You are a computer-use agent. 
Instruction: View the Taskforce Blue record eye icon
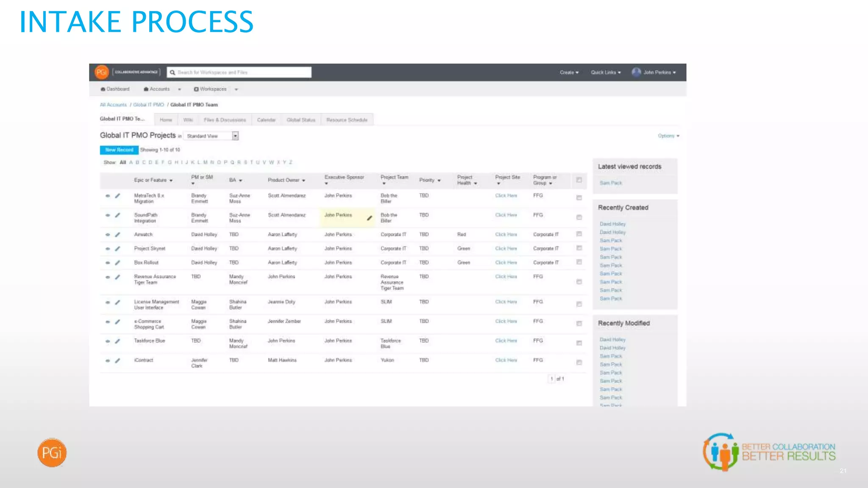pyautogui.click(x=108, y=341)
